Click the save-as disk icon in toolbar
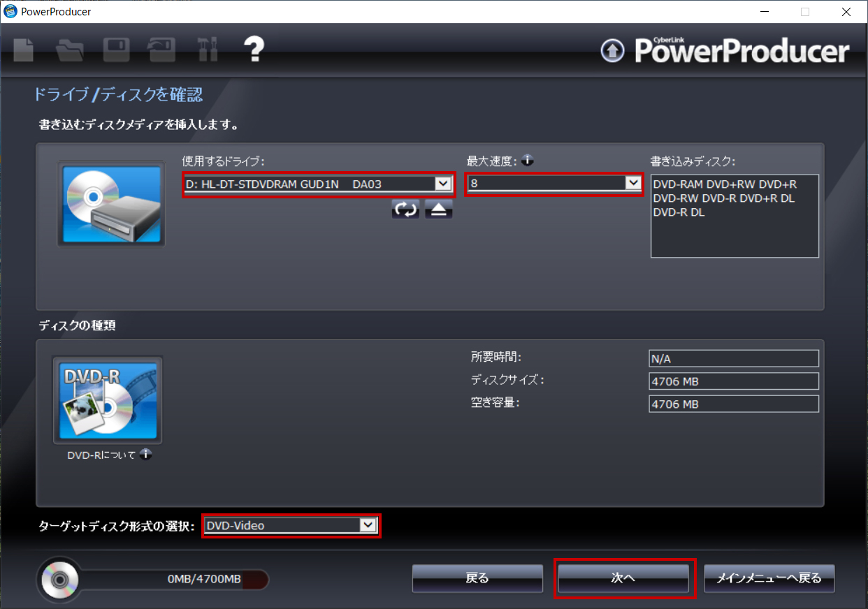This screenshot has width=868, height=609. click(x=161, y=50)
